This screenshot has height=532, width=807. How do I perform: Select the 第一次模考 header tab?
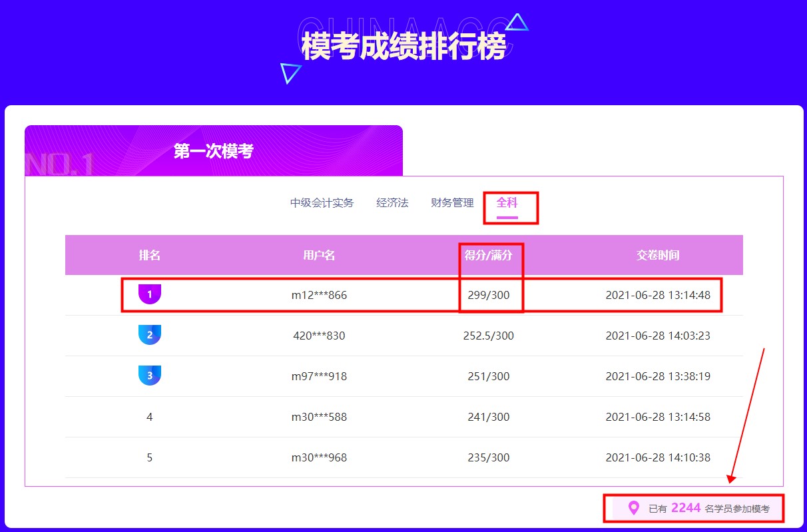(x=213, y=150)
